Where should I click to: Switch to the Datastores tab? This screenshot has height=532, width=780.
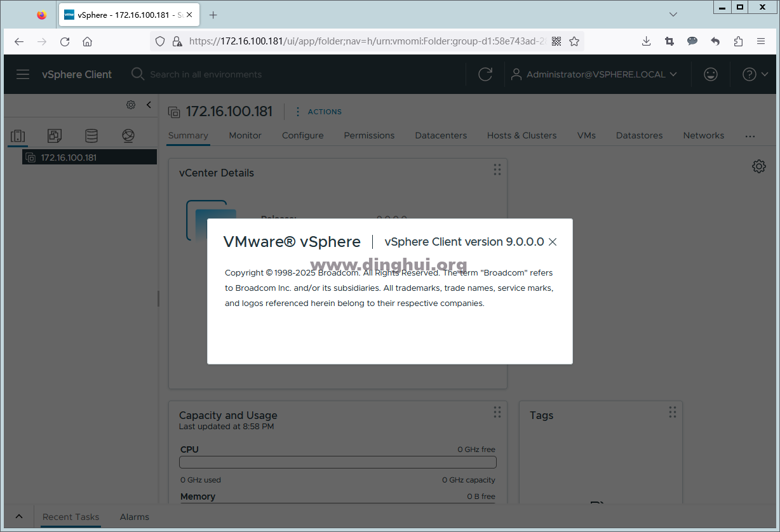coord(639,135)
